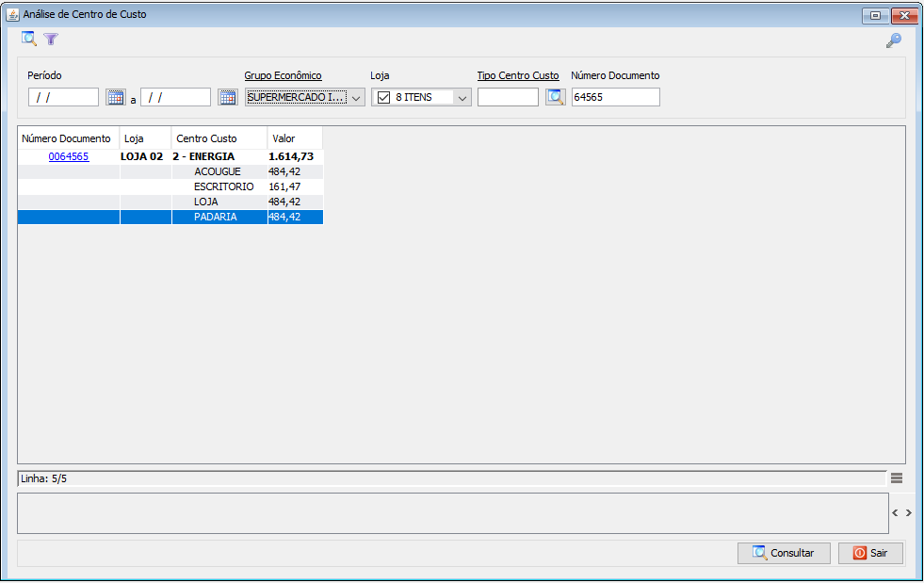The image size is (924, 583).
Task: Click the Consultar button
Action: [x=783, y=553]
